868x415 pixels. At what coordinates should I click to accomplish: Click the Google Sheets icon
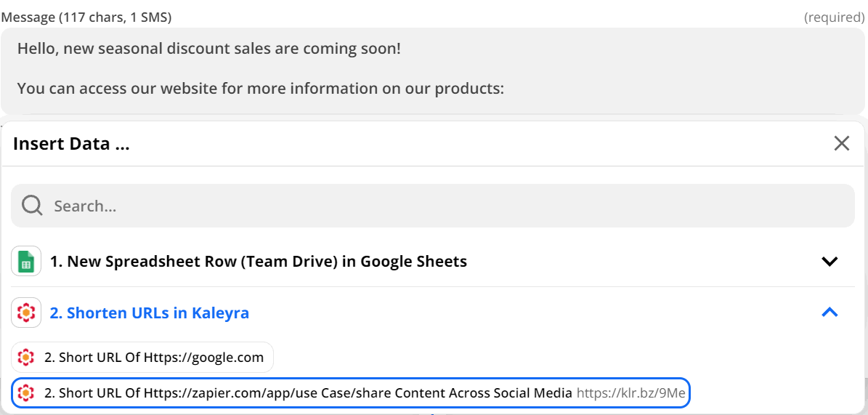point(26,261)
